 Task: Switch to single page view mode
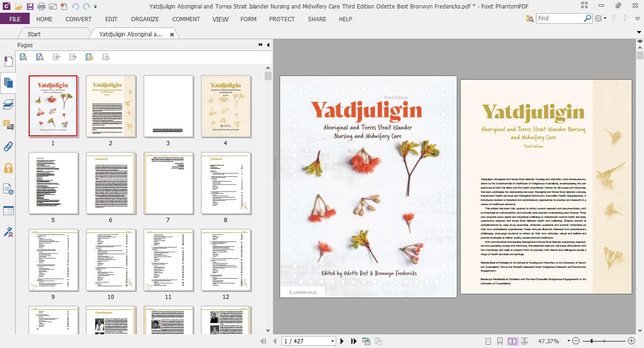488,341
